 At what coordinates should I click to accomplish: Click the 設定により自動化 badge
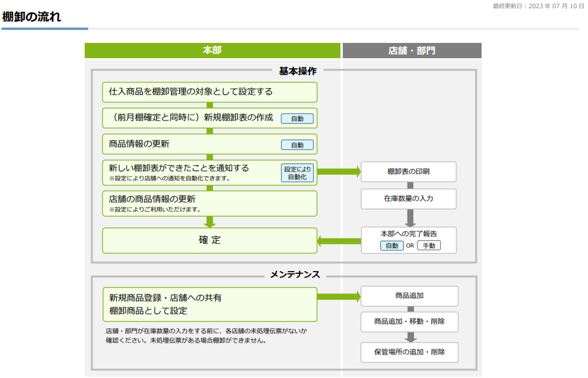[x=297, y=173]
